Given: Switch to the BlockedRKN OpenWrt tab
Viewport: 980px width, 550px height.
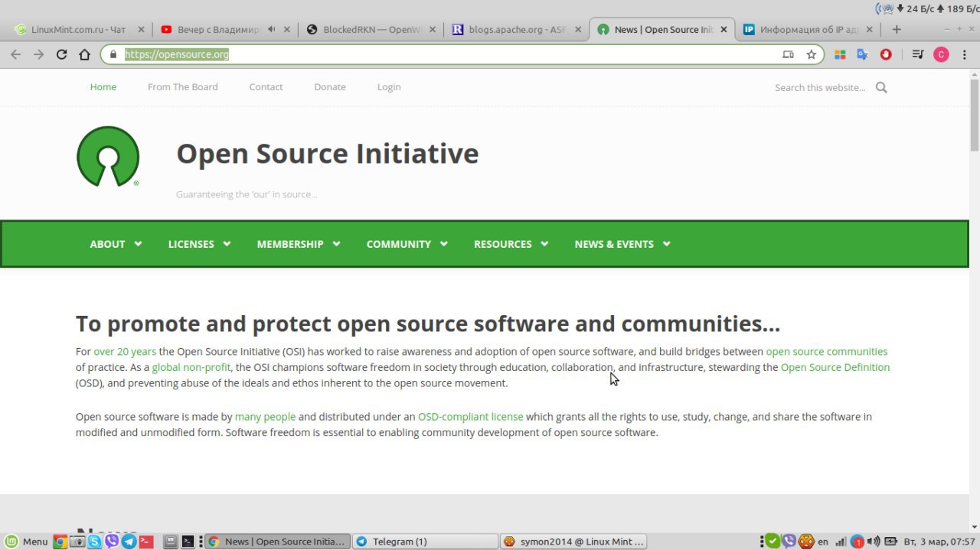Looking at the screenshot, I should (371, 30).
